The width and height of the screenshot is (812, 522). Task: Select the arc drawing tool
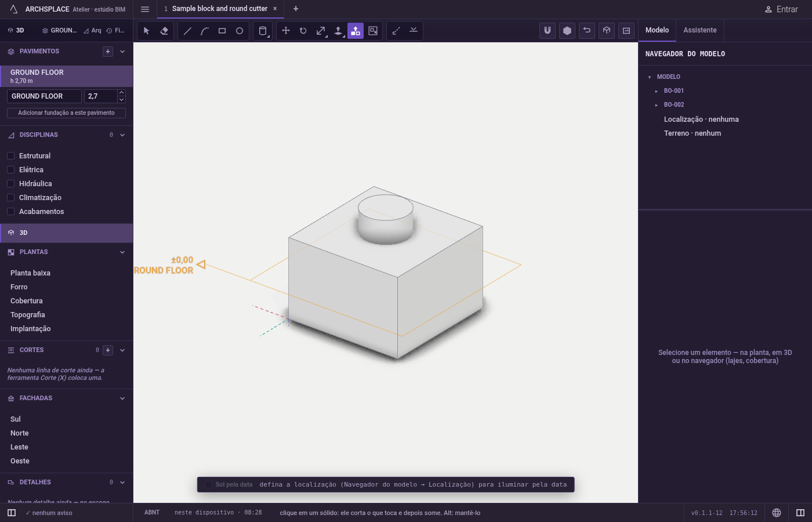coord(205,31)
